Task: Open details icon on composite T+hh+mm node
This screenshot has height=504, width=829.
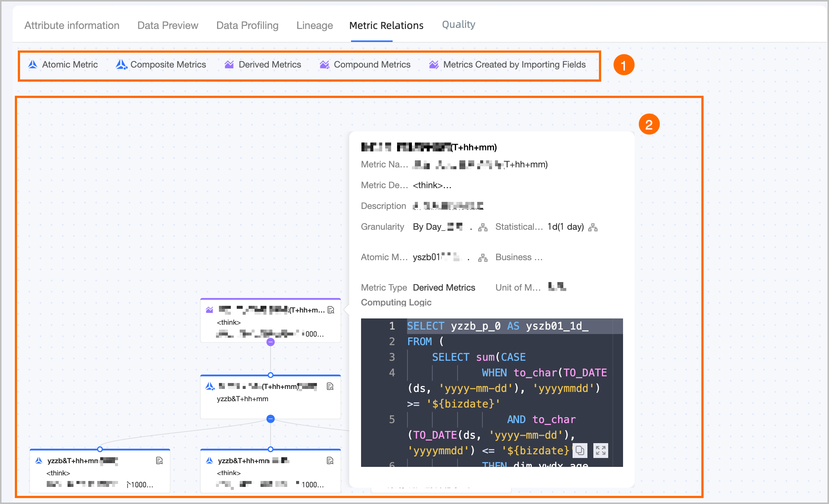Action: pos(330,386)
